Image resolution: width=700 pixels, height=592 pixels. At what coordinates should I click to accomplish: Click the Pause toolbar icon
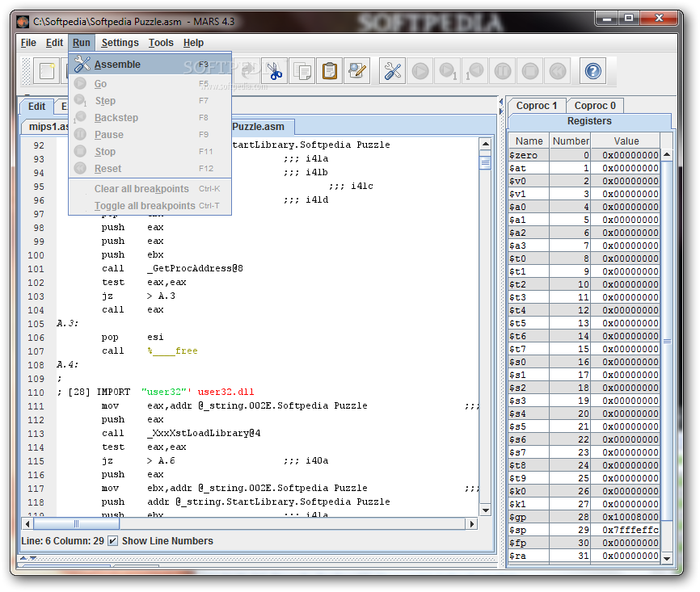(x=503, y=71)
